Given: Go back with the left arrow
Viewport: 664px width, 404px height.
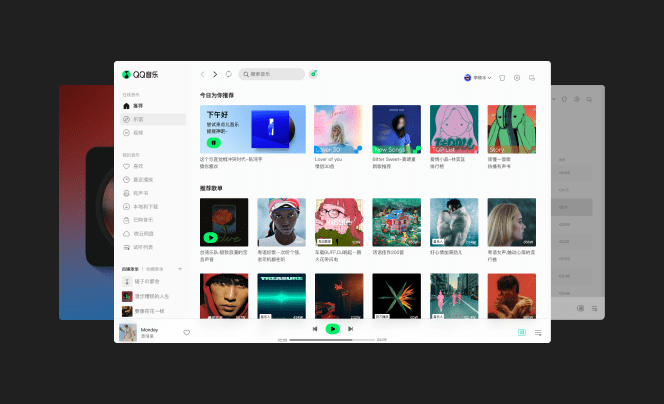Looking at the screenshot, I should click(x=203, y=74).
